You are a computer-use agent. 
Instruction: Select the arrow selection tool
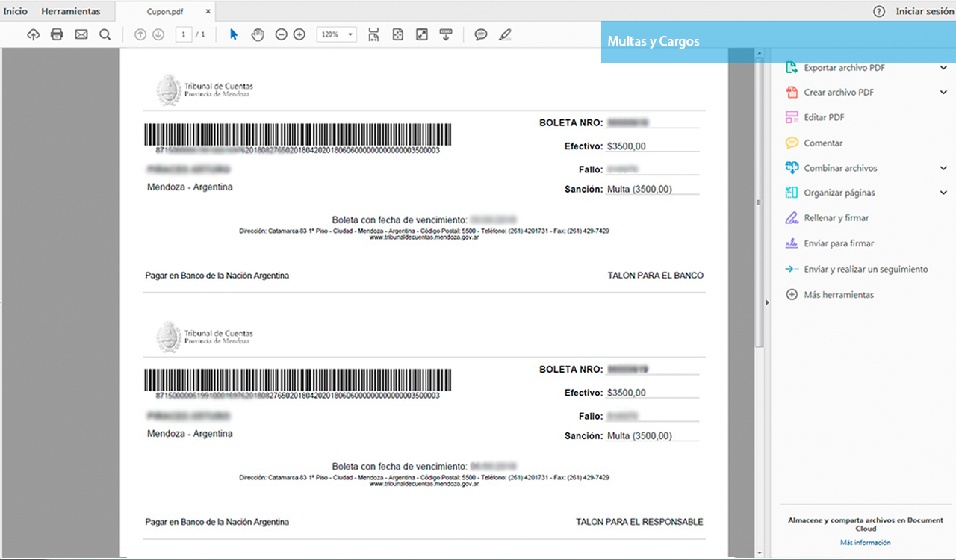click(233, 34)
